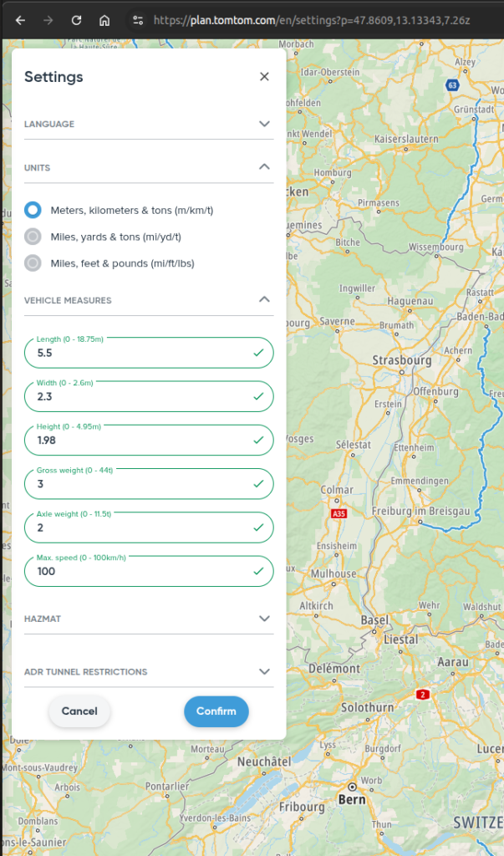Screen dimensions: 504x856
Task: Confirm the vehicle settings
Action: coord(216,711)
